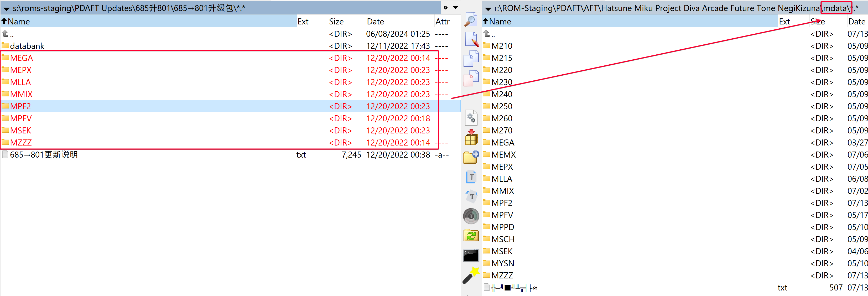Select the M220 folder in the right panel

point(675,70)
